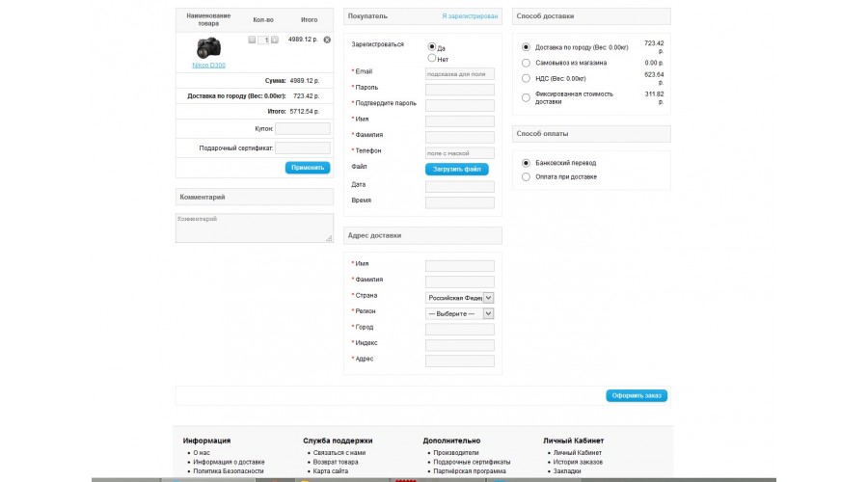868x482 pixels.
Task: Grab the comment textarea resize handle
Action: click(x=329, y=238)
